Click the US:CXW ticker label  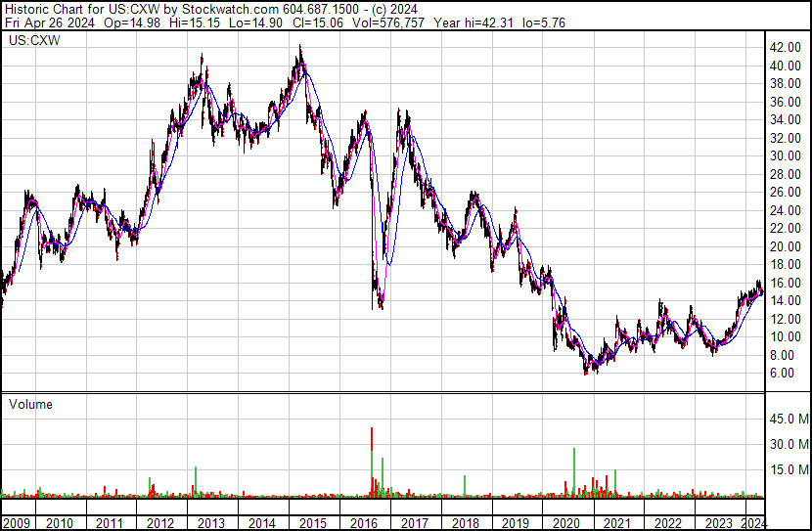pyautogui.click(x=34, y=40)
